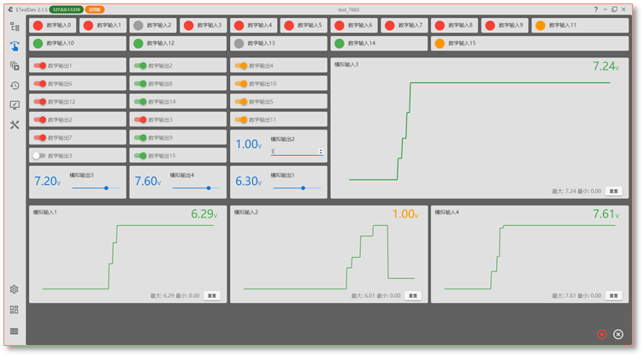The image size is (644, 357).
Task: Click the 数字输入1 red indicator
Action: pos(88,26)
